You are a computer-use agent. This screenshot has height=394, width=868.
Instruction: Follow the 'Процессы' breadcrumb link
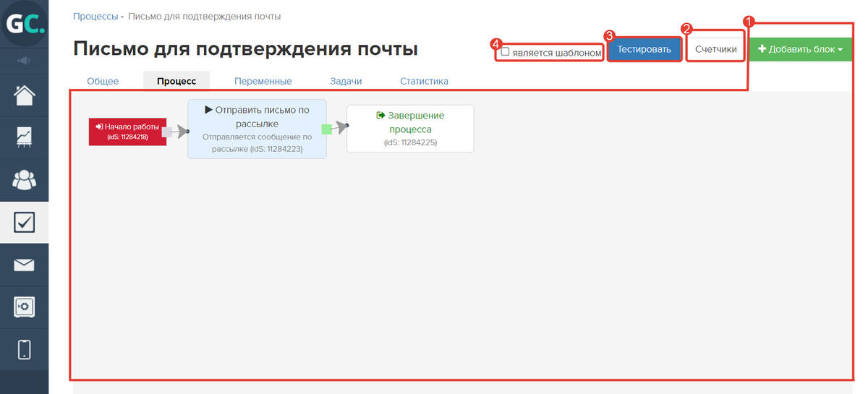click(x=95, y=16)
